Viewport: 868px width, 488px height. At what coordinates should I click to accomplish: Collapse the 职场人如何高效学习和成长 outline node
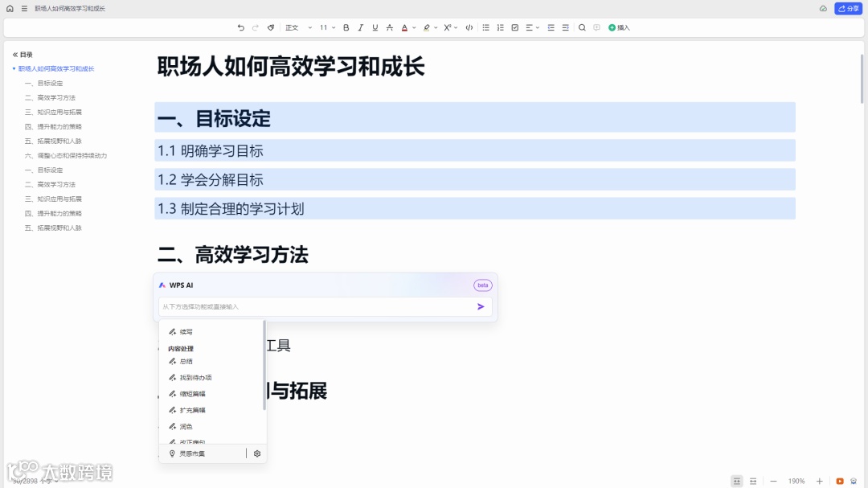pyautogui.click(x=14, y=68)
